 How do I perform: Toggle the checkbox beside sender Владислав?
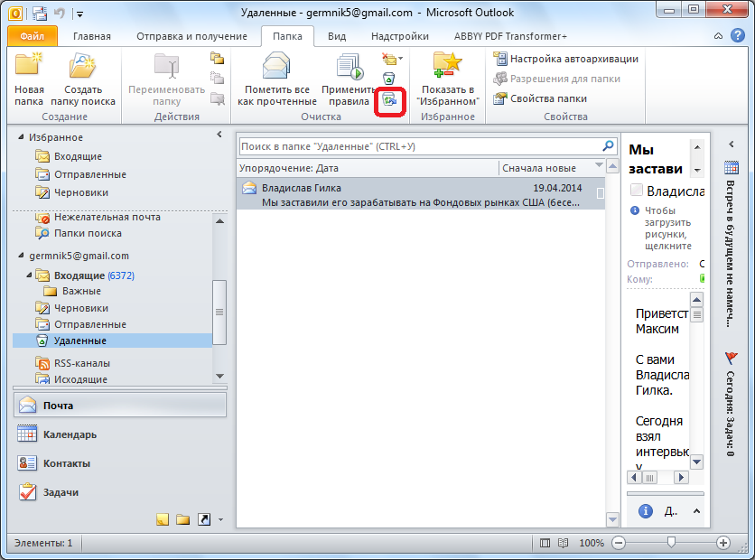[x=637, y=190]
